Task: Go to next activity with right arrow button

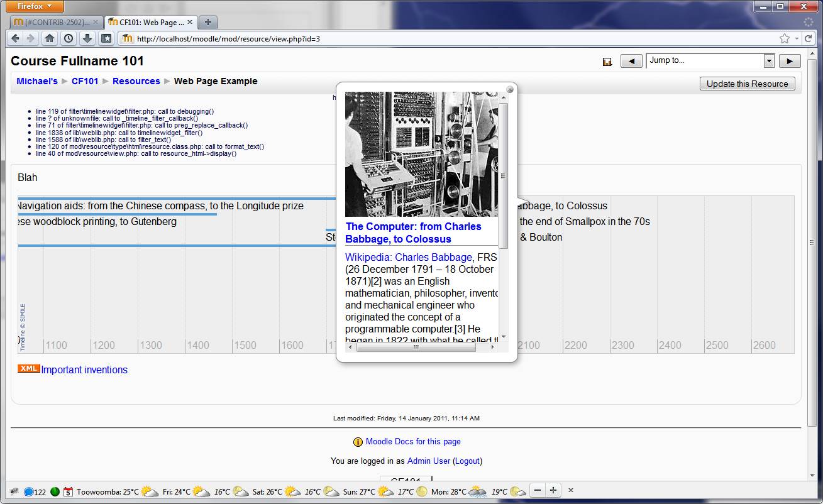Action: point(790,61)
